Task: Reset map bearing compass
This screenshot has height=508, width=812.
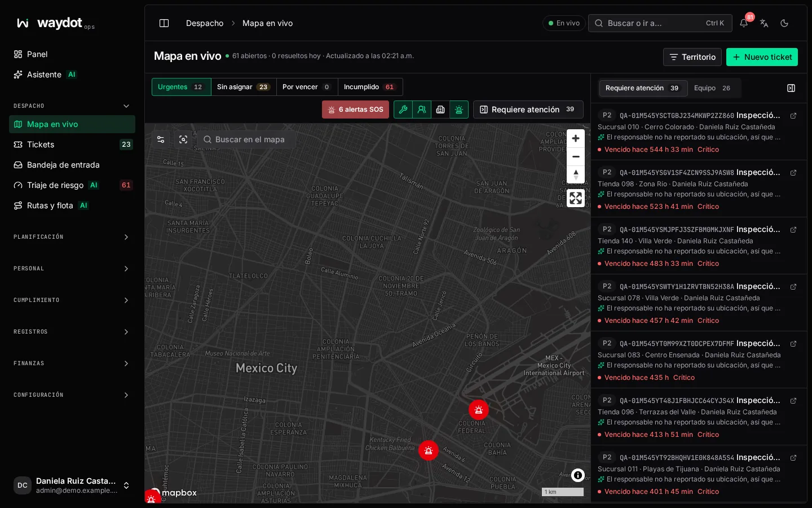Action: click(576, 174)
